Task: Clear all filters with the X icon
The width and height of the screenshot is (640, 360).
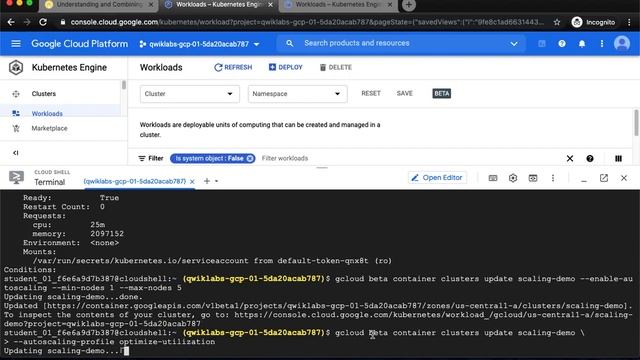Action: point(570,158)
